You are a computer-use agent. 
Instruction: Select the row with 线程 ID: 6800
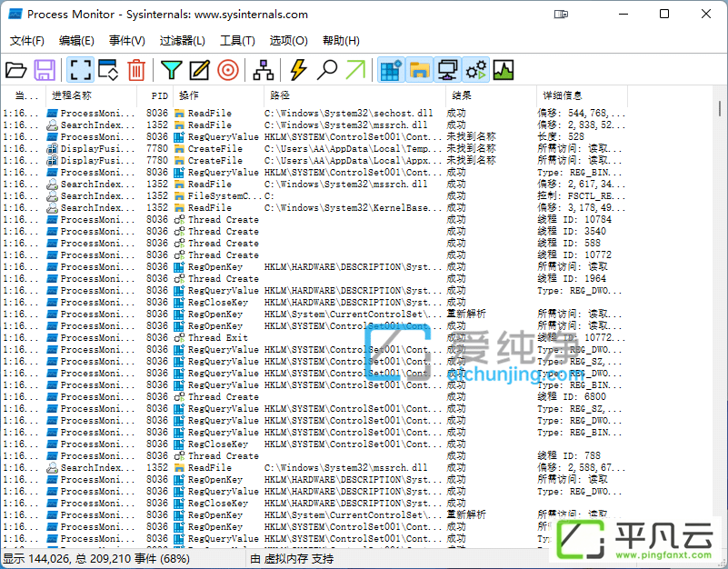(314, 396)
